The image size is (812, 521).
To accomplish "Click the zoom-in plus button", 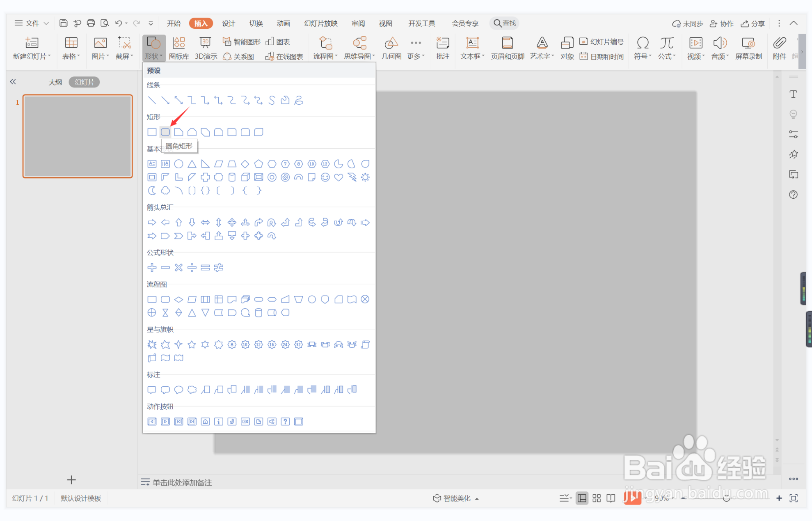I will (779, 498).
